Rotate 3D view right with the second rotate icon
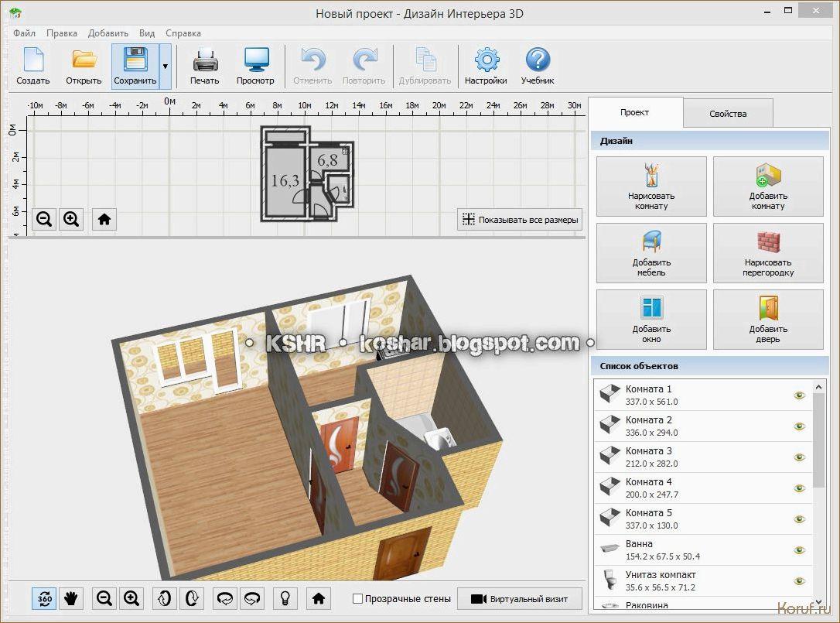840x623 pixels. point(252,598)
